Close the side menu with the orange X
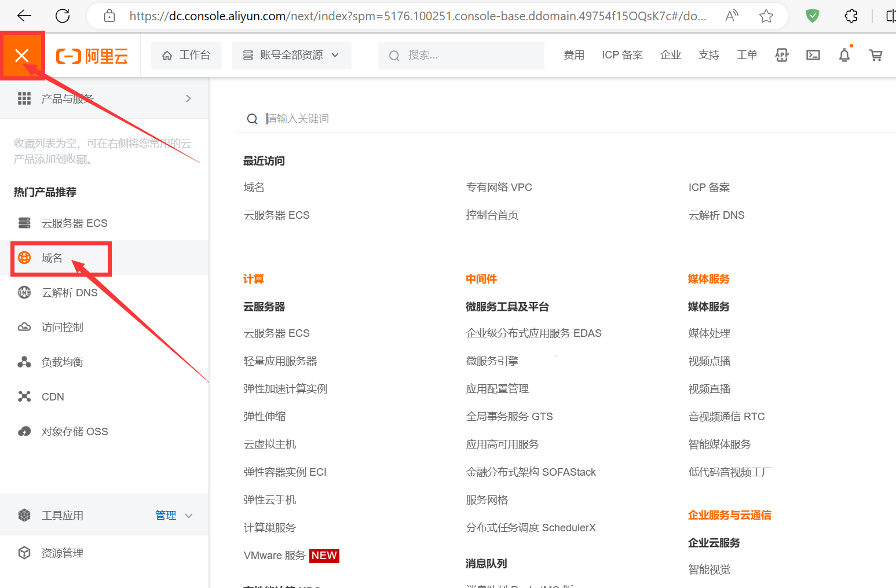This screenshot has height=588, width=896. coord(22,56)
